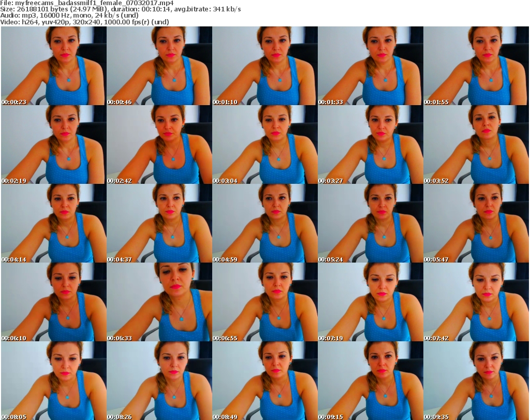Viewport: 530px width, 420px height.
Task: Click the 'Size: 26188101 bytes' info line
Action: click(120, 9)
